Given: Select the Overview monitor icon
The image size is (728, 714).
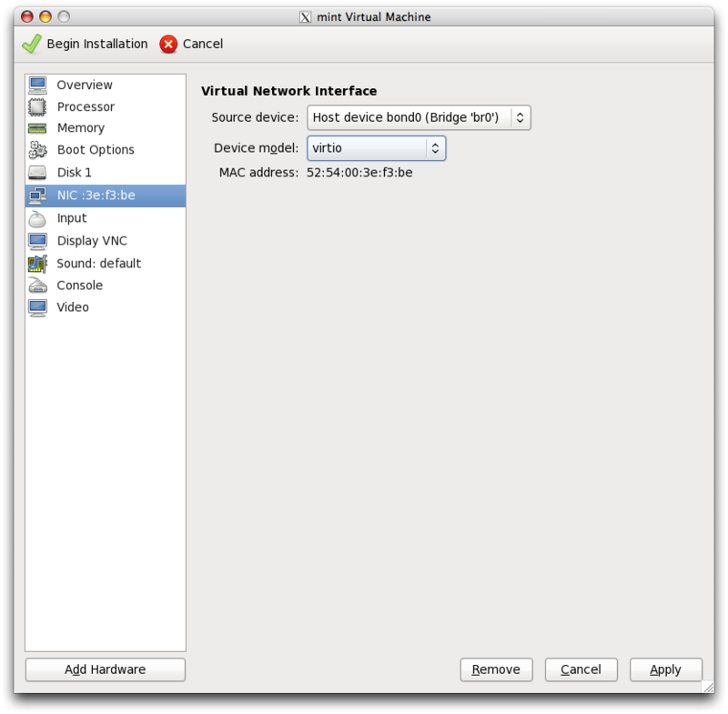Looking at the screenshot, I should tap(37, 85).
